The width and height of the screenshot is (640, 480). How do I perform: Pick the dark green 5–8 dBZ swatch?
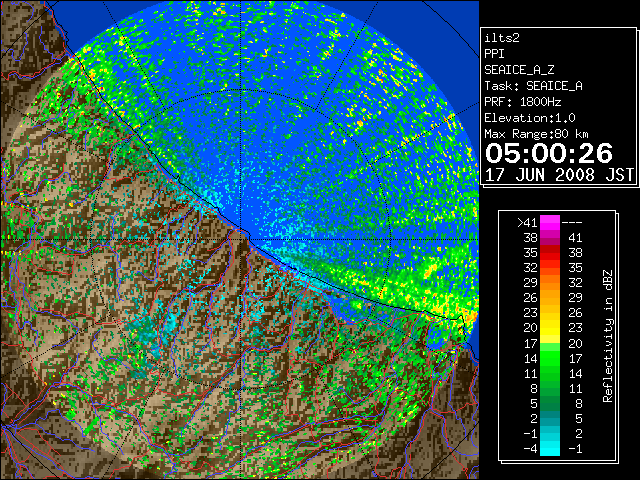click(550, 403)
